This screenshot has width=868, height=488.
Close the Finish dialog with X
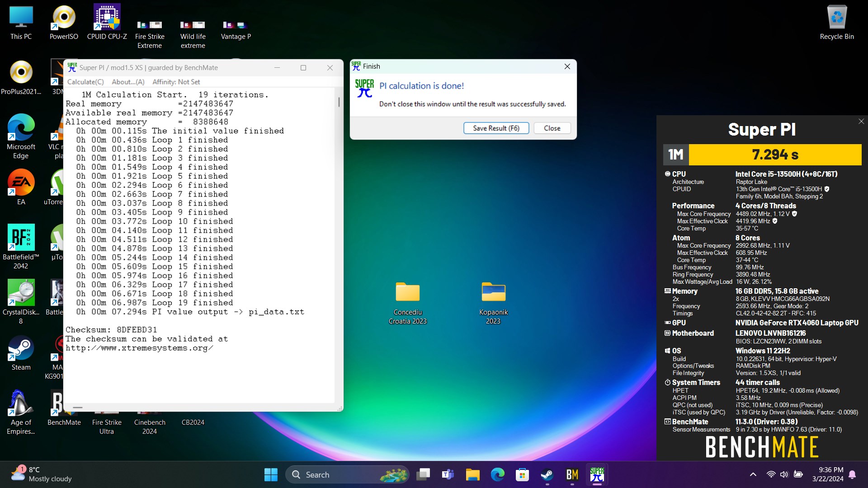pos(567,66)
